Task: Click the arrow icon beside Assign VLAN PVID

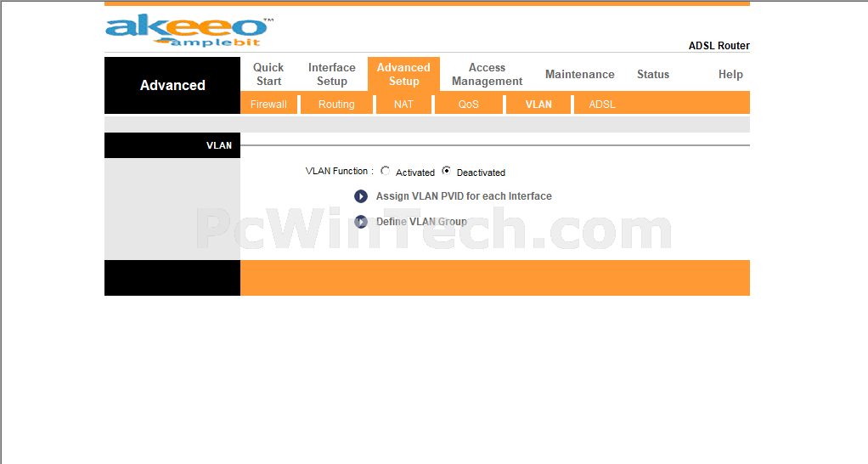Action: 361,196
